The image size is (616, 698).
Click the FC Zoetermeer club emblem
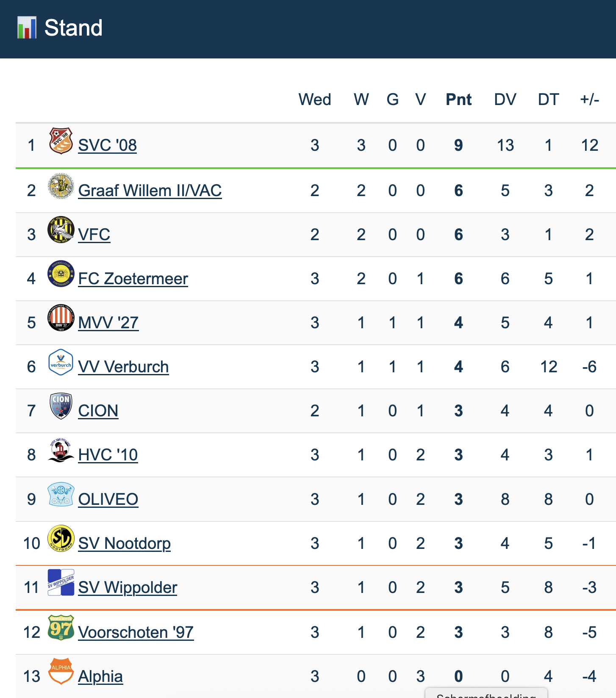pyautogui.click(x=61, y=274)
